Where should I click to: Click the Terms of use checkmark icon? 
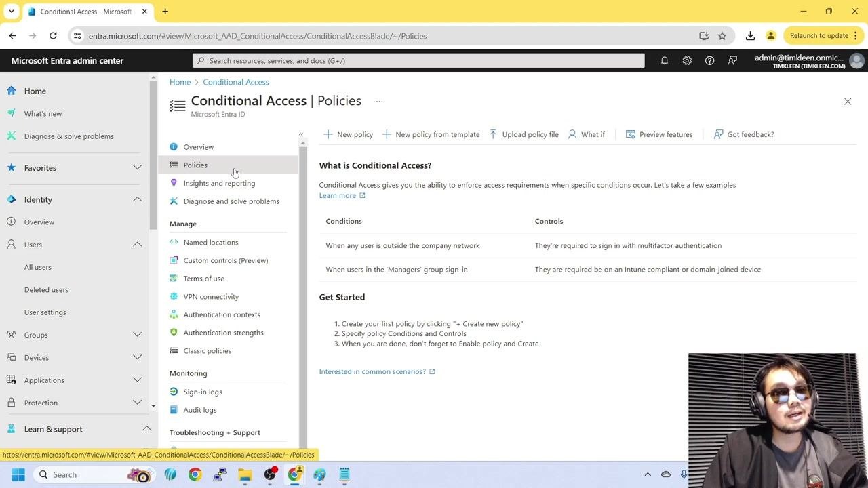(174, 278)
